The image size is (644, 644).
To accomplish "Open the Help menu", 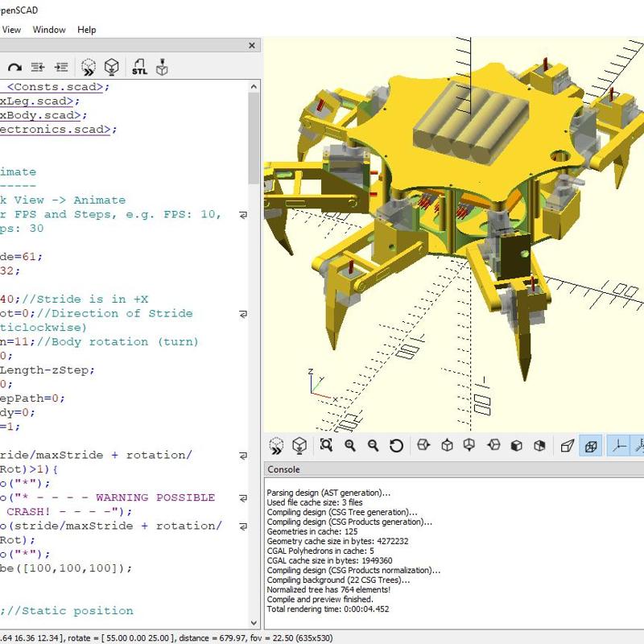I will 86,30.
